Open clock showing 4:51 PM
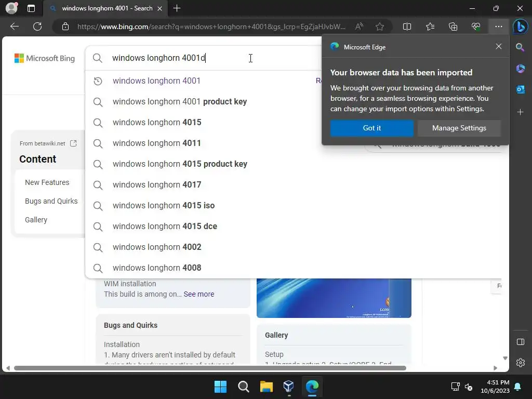The width and height of the screenshot is (532, 399). pyautogui.click(x=495, y=387)
